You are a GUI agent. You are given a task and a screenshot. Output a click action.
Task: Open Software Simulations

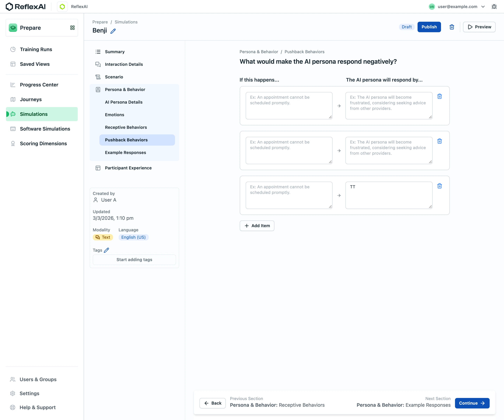pos(42,129)
